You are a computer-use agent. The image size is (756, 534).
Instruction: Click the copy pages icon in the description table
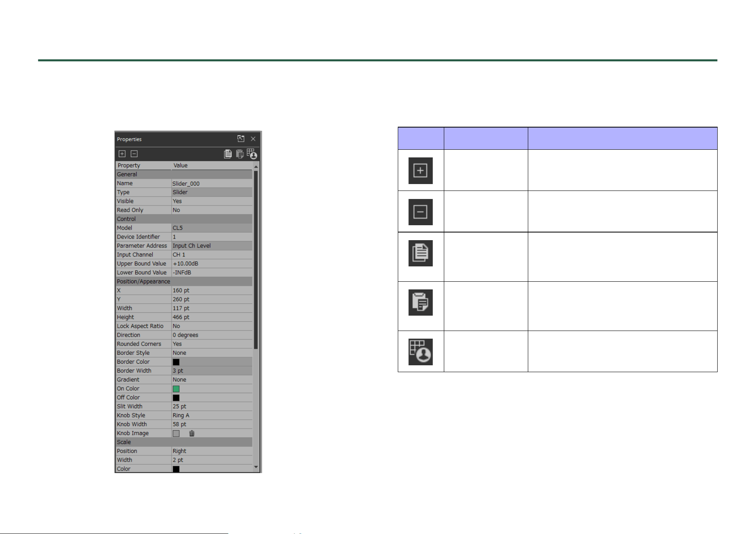pyautogui.click(x=420, y=253)
